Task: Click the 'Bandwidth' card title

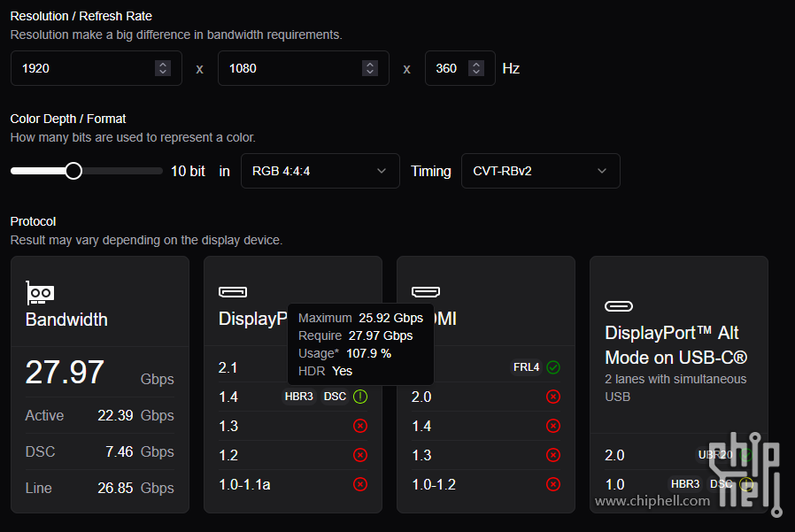Action: pyautogui.click(x=66, y=320)
